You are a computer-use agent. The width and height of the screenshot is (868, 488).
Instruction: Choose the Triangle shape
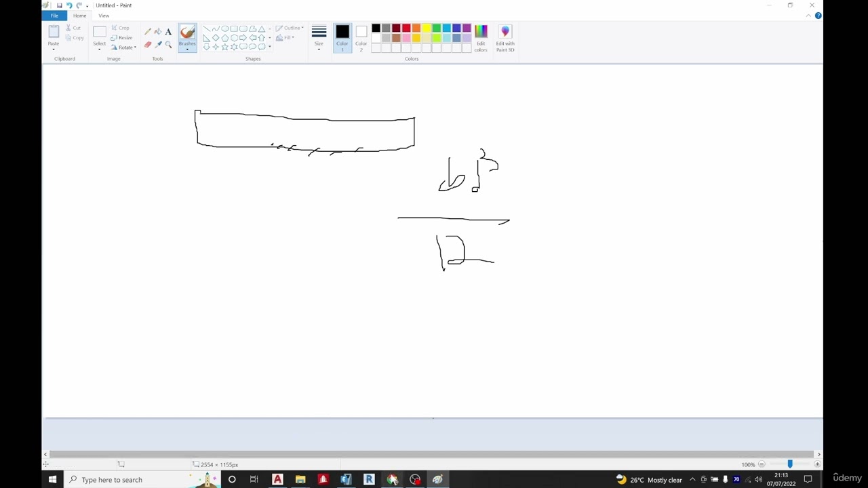(262, 29)
